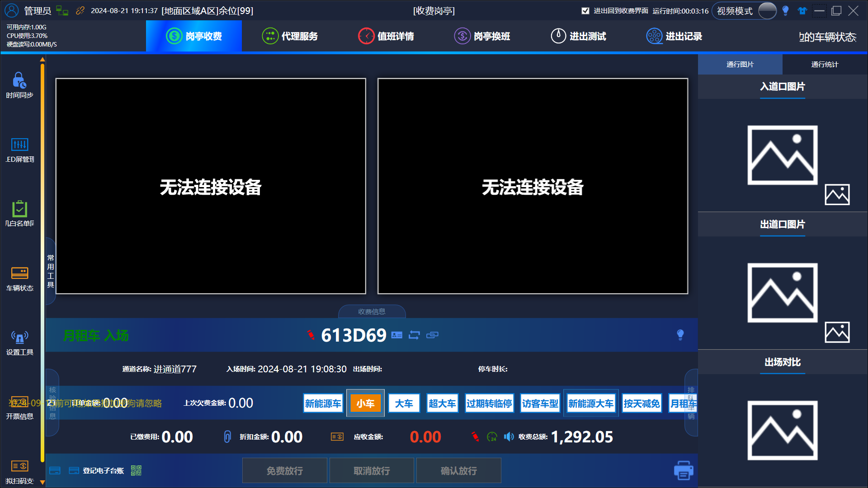Switch to the 通行统计 tab
This screenshot has width=868, height=488.
click(x=825, y=64)
